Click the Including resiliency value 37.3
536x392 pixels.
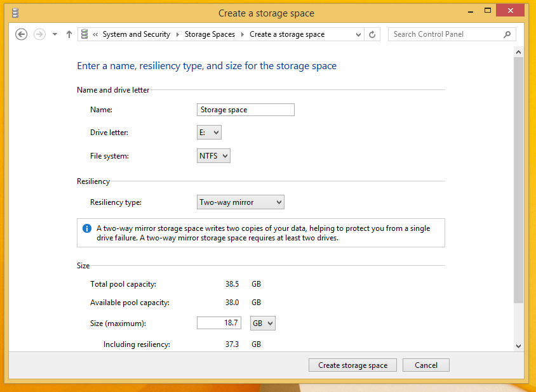pos(232,344)
